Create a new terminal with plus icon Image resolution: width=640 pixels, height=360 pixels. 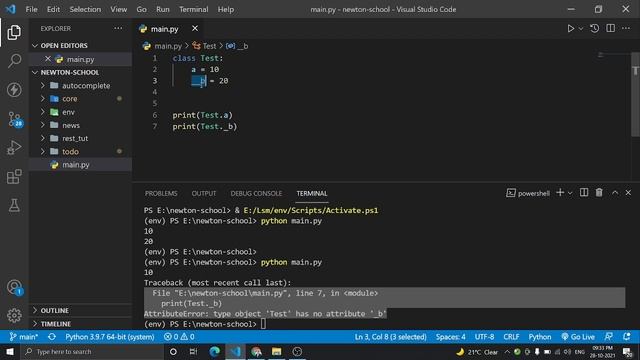click(x=560, y=193)
